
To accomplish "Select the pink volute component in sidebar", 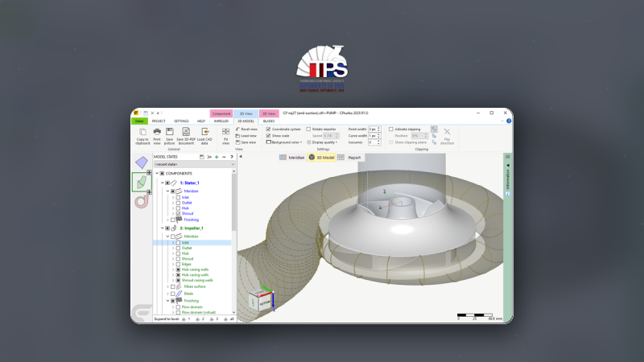I will pyautogui.click(x=142, y=202).
